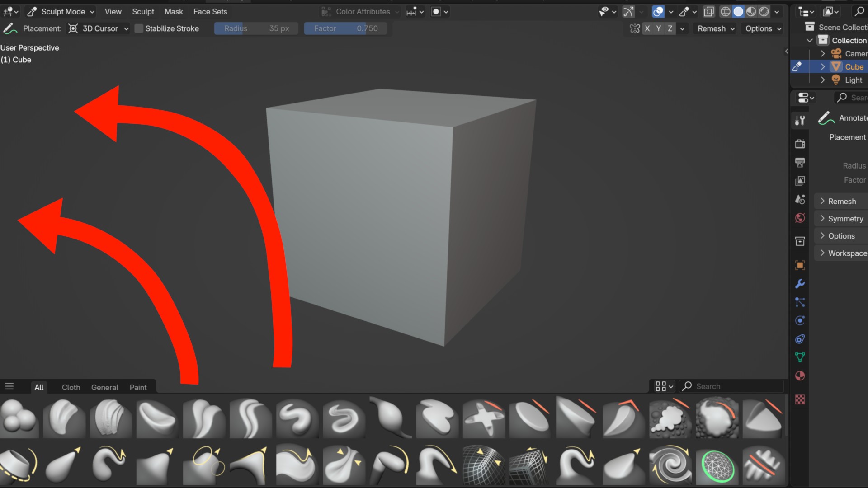Open the Tool properties tab icon

(800, 120)
